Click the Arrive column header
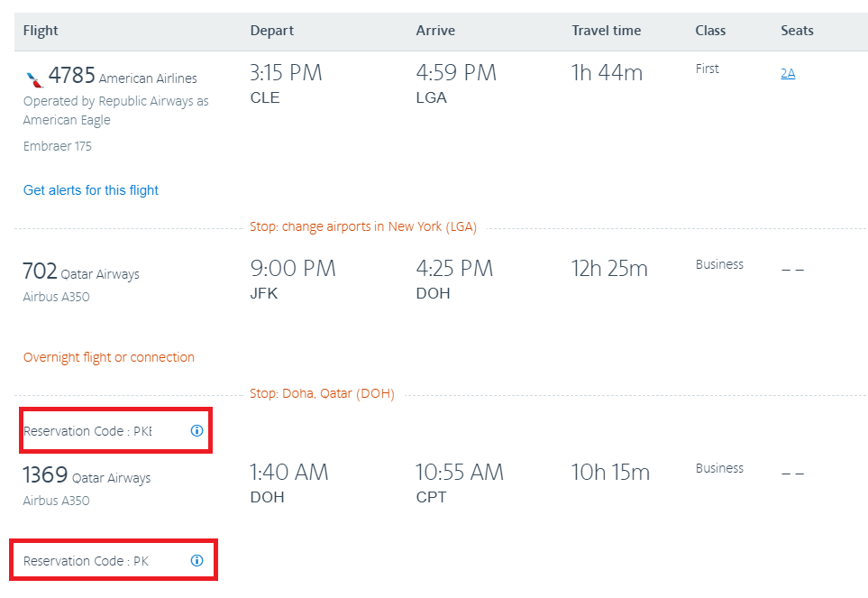This screenshot has width=868, height=598. [x=435, y=31]
